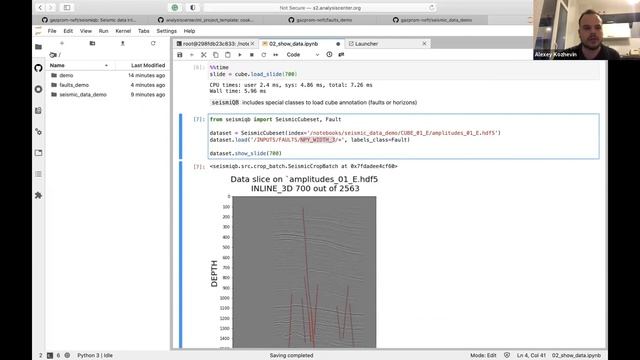Refresh the file list
The width and height of the screenshot is (640, 360).
(153, 43)
